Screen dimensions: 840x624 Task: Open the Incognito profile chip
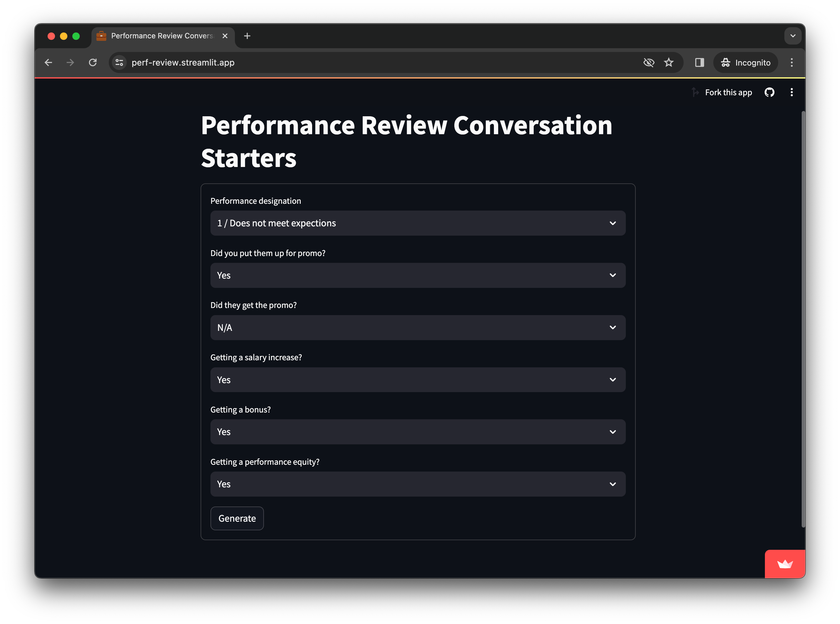pyautogui.click(x=745, y=62)
